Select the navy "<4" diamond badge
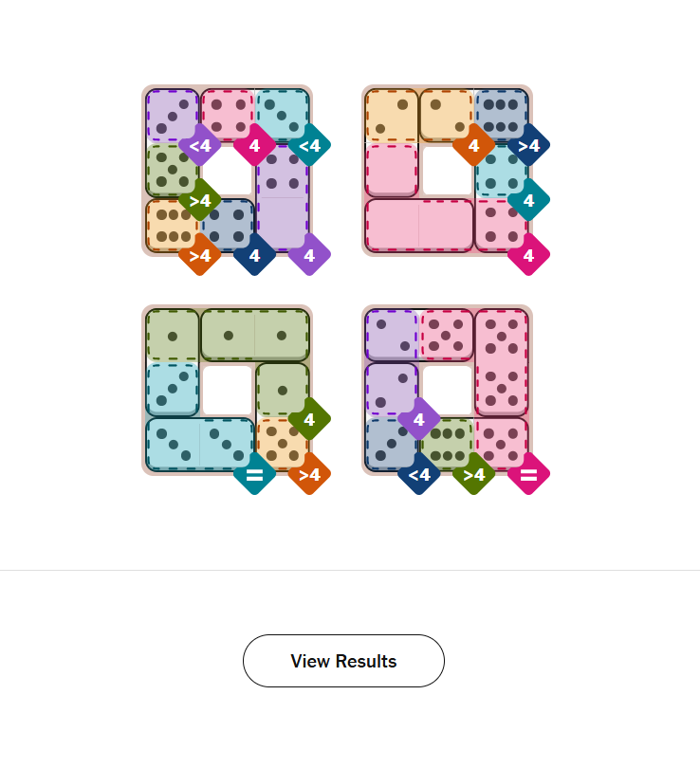Viewport: 700px width, 768px height. click(418, 474)
